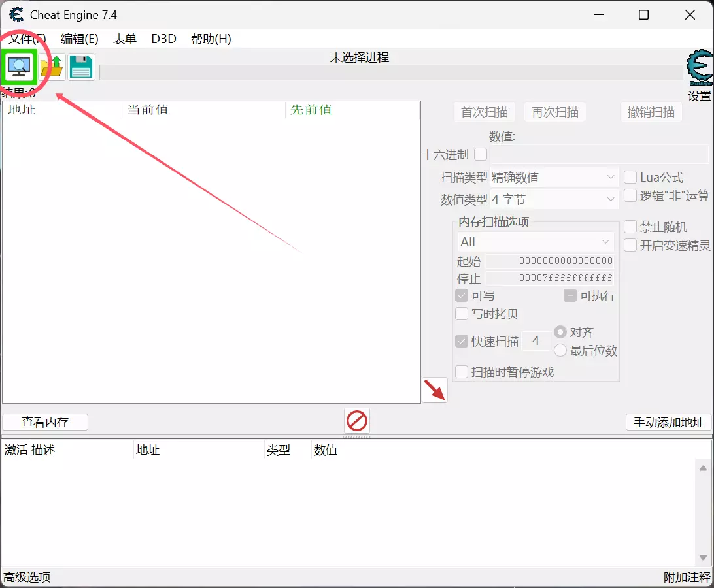Click the Cheat Engine logo settings icon
The image size is (714, 588).
700,68
